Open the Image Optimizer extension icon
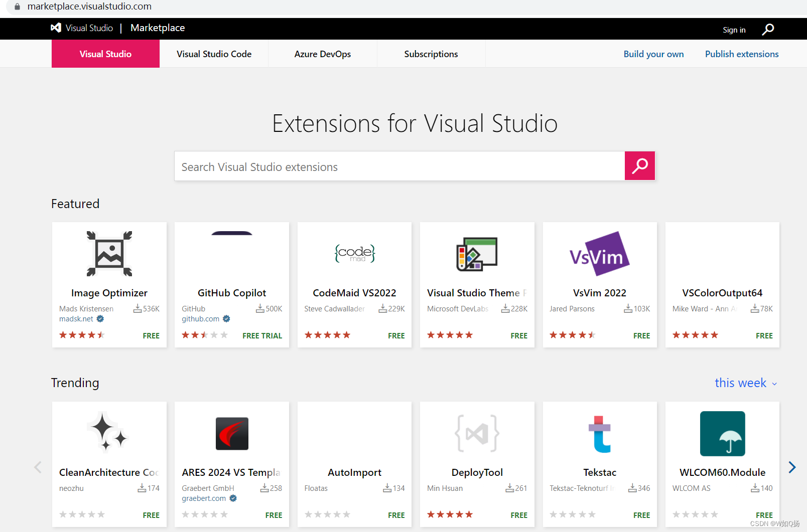This screenshot has width=807, height=532. click(x=109, y=254)
